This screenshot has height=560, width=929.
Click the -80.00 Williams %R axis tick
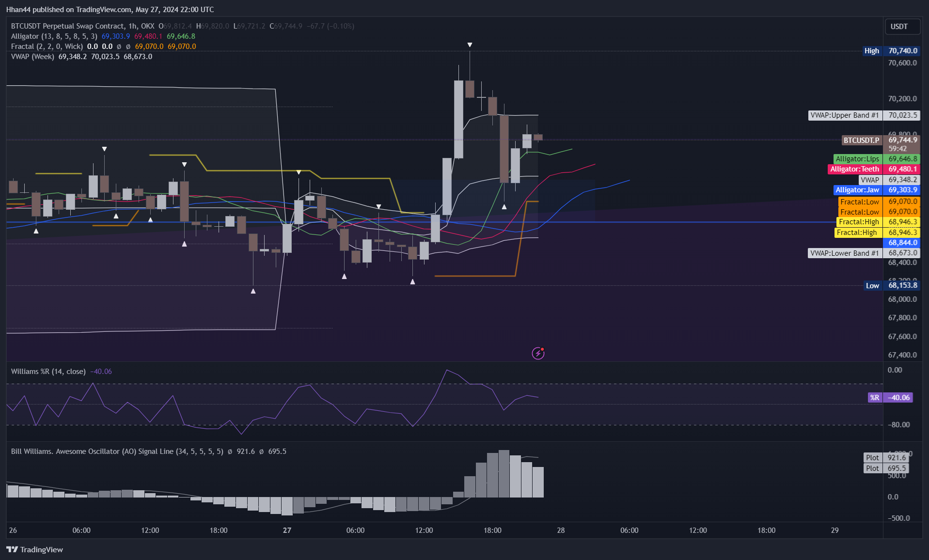coord(898,425)
